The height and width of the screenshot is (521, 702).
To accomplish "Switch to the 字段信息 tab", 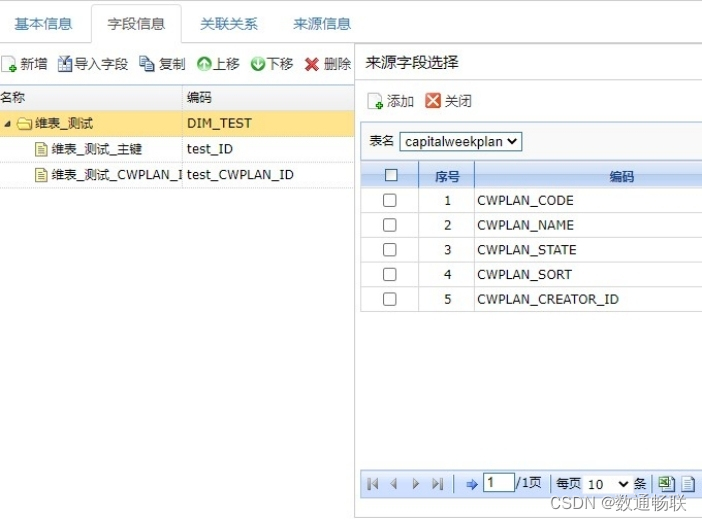I will tap(136, 24).
